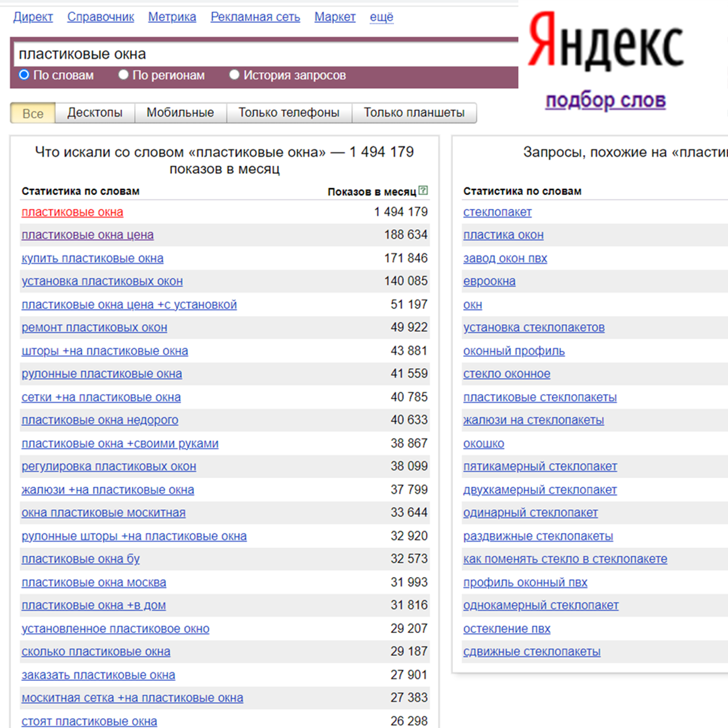The height and width of the screenshot is (728, 728).
Task: Open the similar query профиль оконный пвх
Action: (x=525, y=582)
